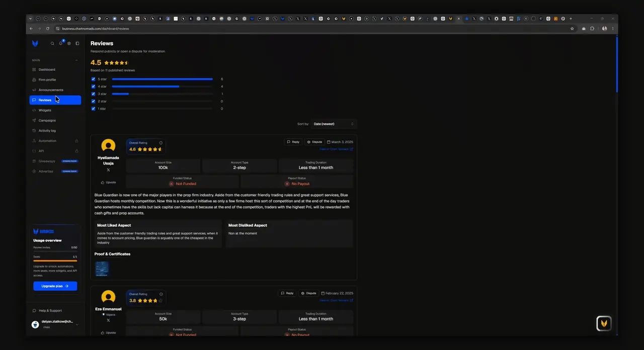Image resolution: width=644 pixels, height=350 pixels.
Task: Uncheck the 5 star filter
Action: pyautogui.click(x=93, y=79)
